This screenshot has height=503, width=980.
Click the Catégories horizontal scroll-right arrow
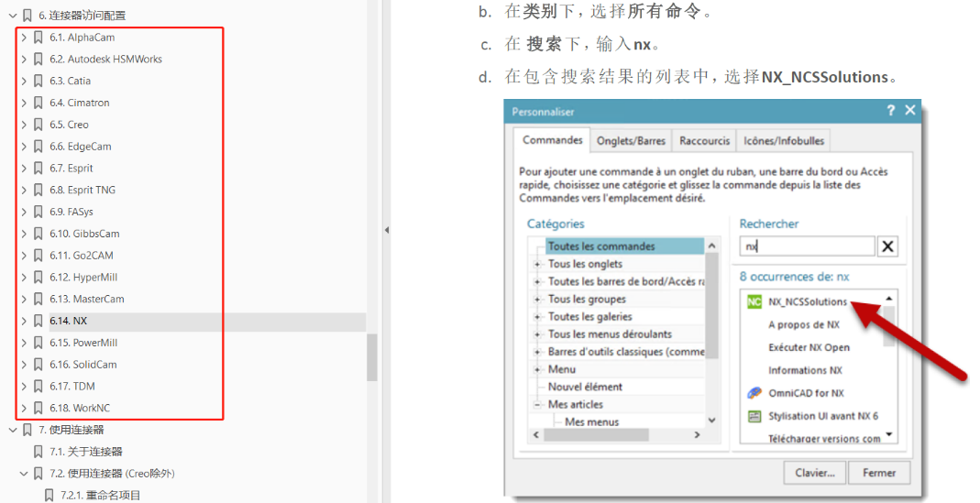coord(698,434)
